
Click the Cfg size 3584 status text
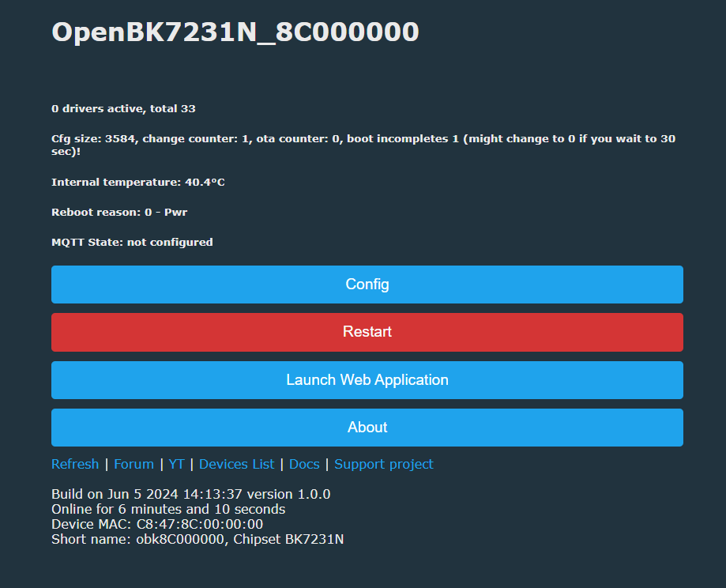363,145
